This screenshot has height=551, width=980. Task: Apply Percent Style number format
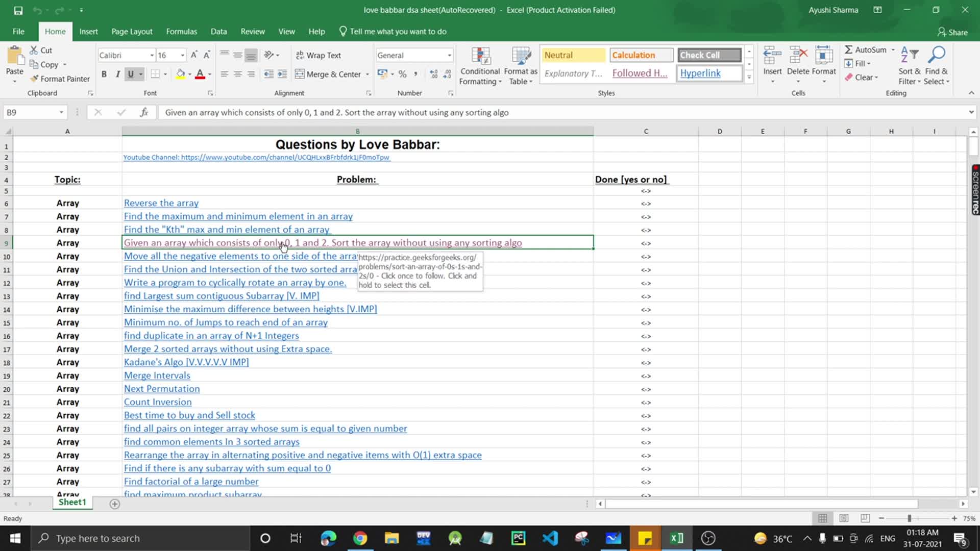pyautogui.click(x=403, y=74)
